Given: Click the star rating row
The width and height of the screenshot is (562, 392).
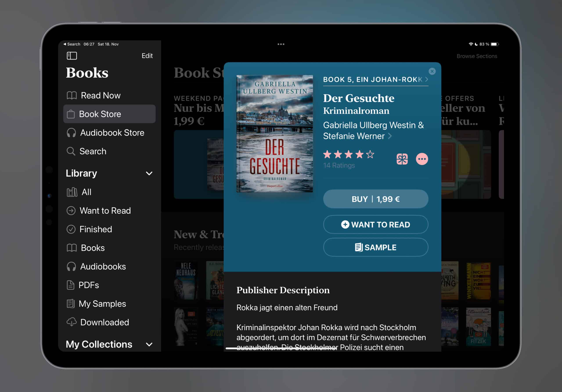Looking at the screenshot, I should pyautogui.click(x=349, y=154).
